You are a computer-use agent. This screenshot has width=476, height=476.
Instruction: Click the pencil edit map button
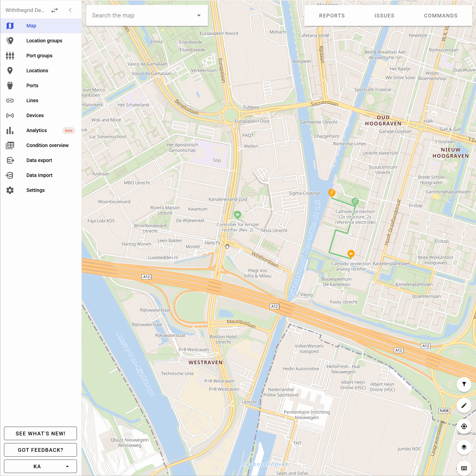pyautogui.click(x=464, y=405)
